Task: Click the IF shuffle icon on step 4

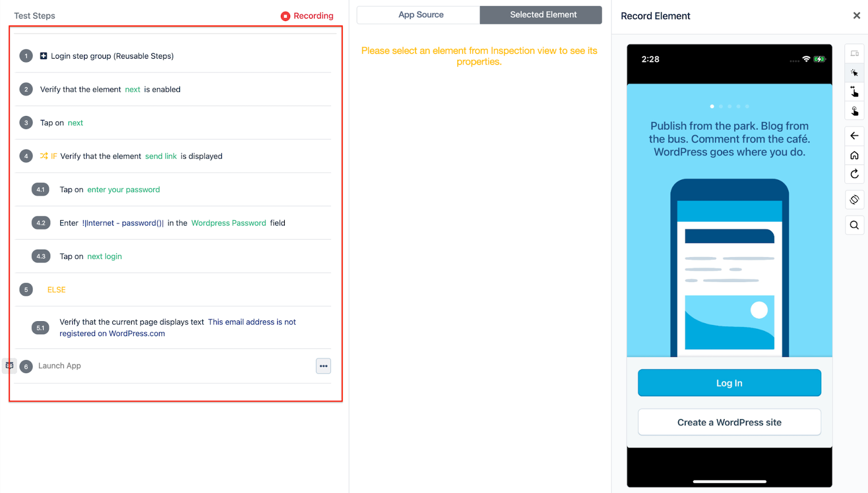Action: point(44,156)
